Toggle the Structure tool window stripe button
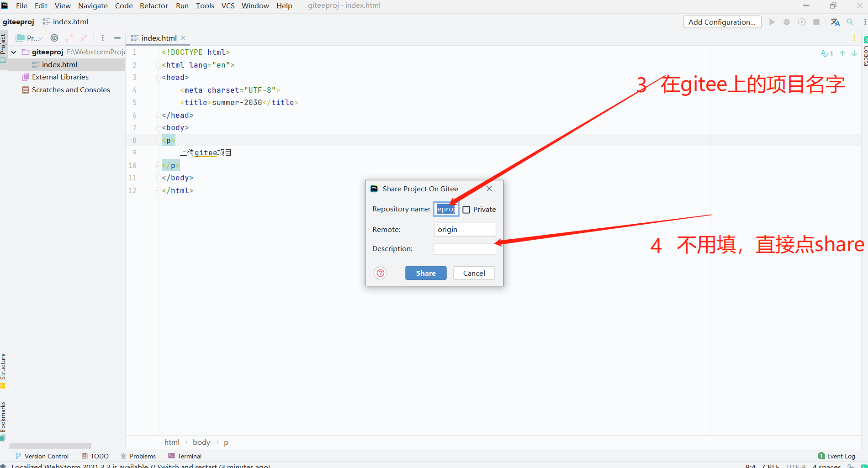Image resolution: width=868 pixels, height=468 pixels. point(3,371)
